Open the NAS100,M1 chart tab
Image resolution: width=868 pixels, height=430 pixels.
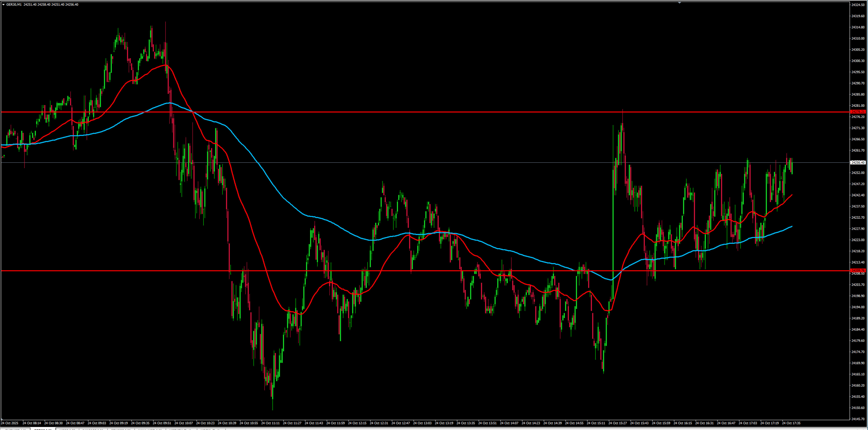click(93, 429)
